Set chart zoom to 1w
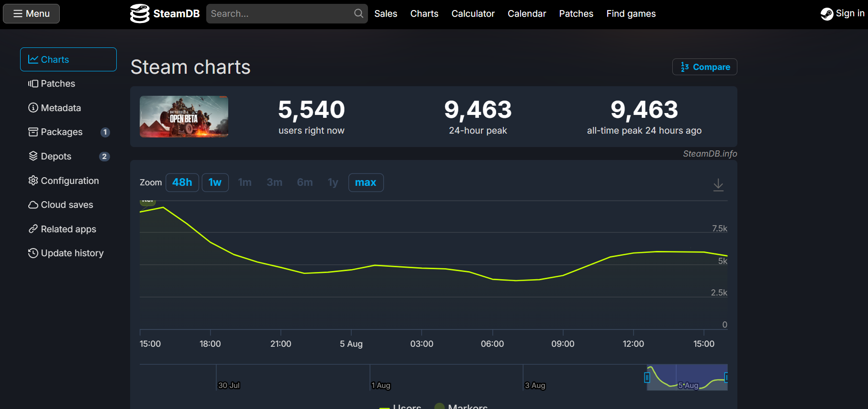868x409 pixels. 215,182
